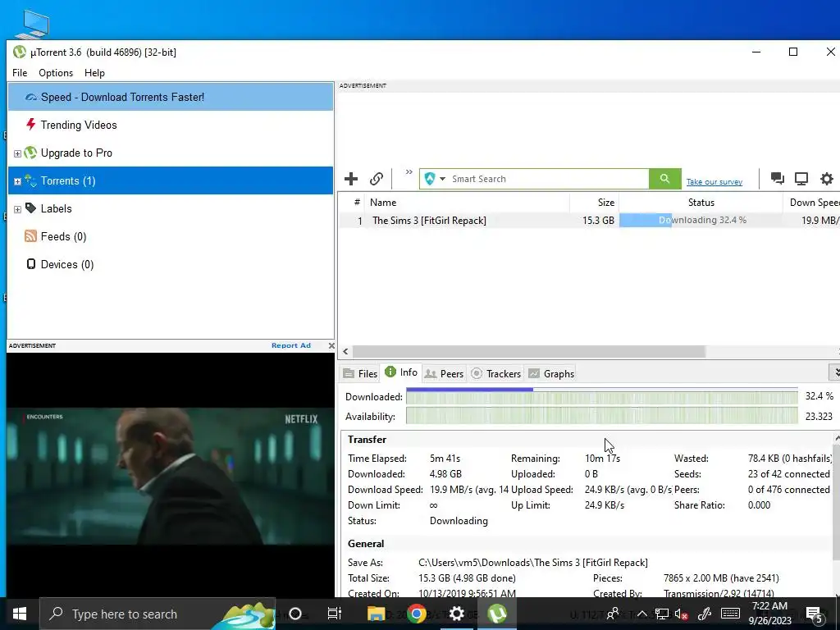Click the 15.3 GB size cell
Viewport: 840px width, 630px height.
point(598,220)
